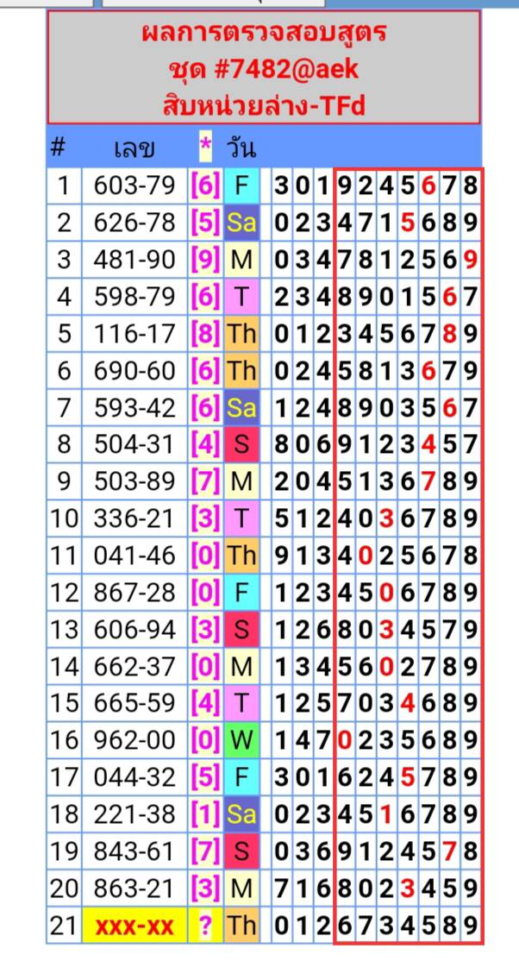This screenshot has width=519, height=980.
Task: Click the cyan F badge in row 1
Action: pos(241,185)
